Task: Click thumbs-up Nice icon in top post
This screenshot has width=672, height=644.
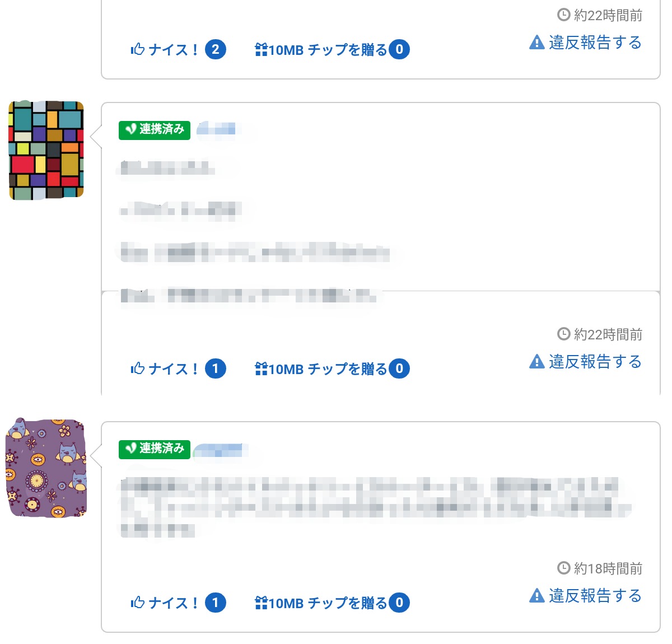Action: pos(138,50)
